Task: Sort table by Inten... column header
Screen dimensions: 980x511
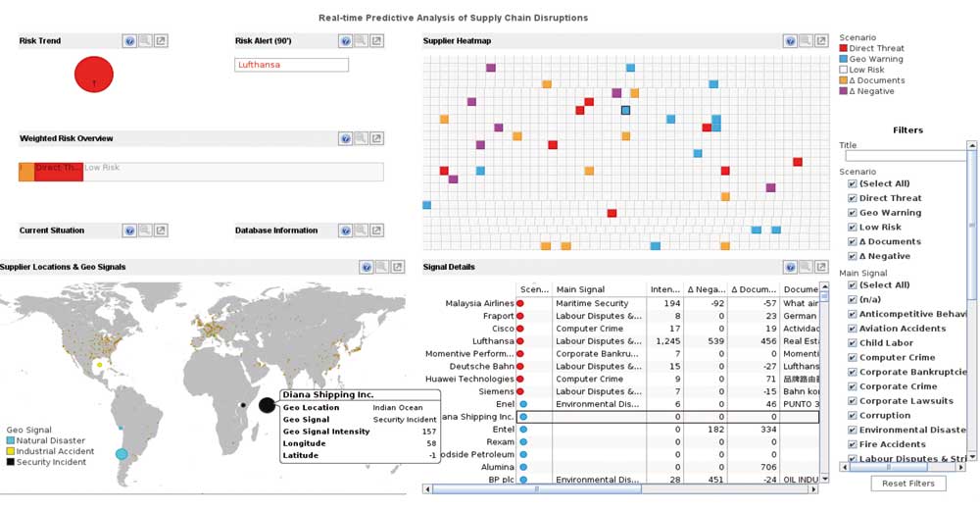Action: [665, 289]
